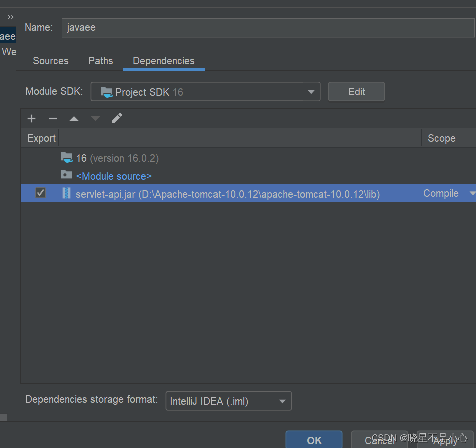Select the Dependencies tab
476x448 pixels.
pos(164,61)
